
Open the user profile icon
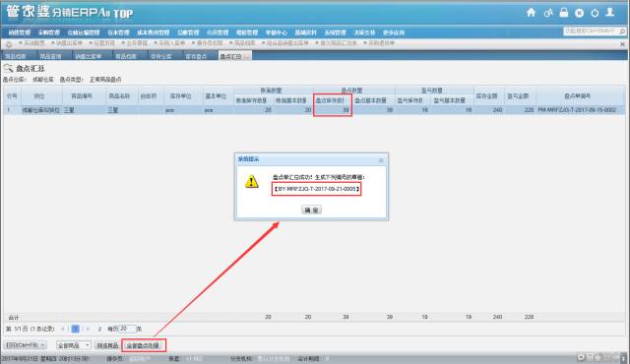pyautogui.click(x=610, y=13)
